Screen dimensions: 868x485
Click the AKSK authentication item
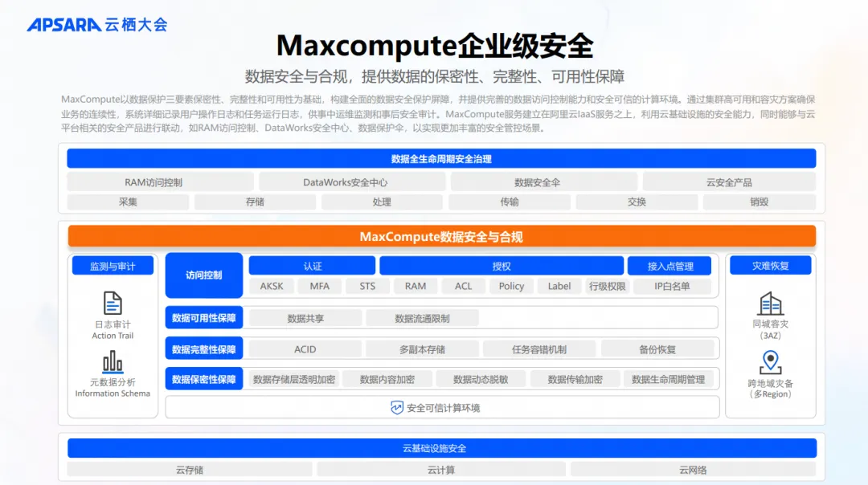(x=271, y=286)
